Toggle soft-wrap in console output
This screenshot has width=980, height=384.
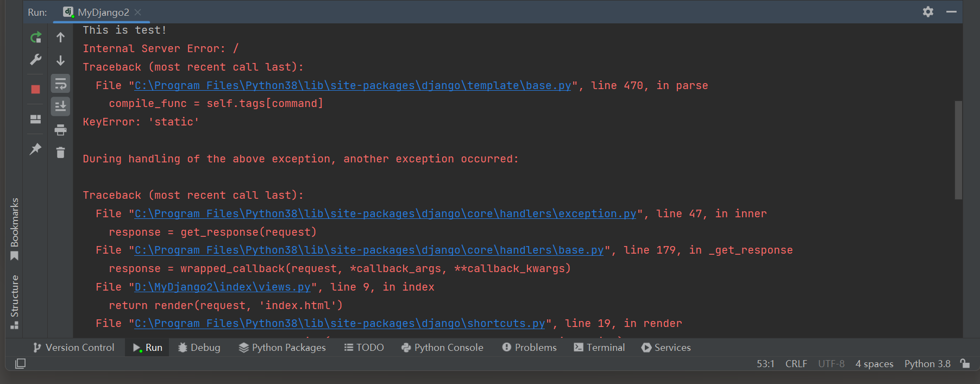(x=60, y=84)
